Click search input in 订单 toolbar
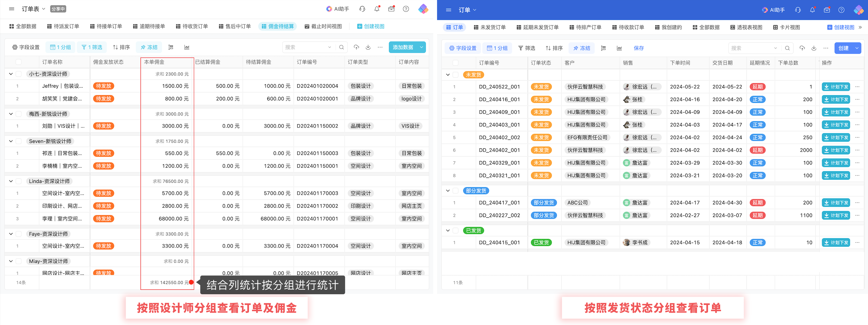The height and width of the screenshot is (325, 868). click(753, 48)
